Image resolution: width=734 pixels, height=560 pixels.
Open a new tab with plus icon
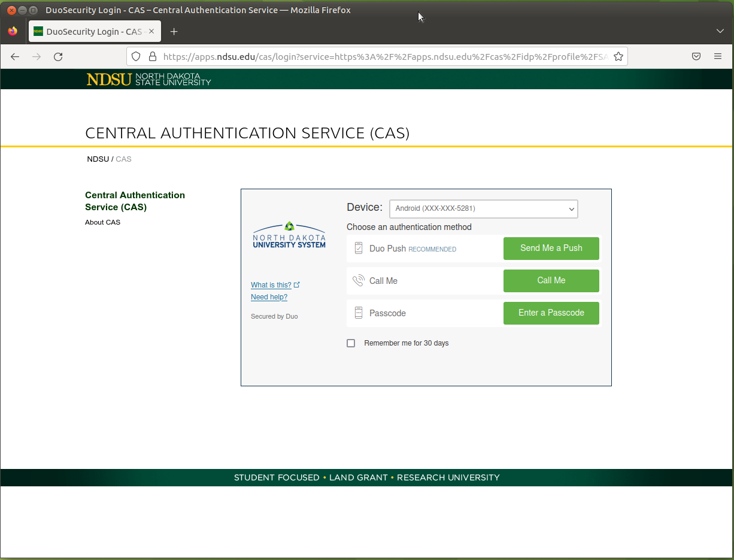174,31
